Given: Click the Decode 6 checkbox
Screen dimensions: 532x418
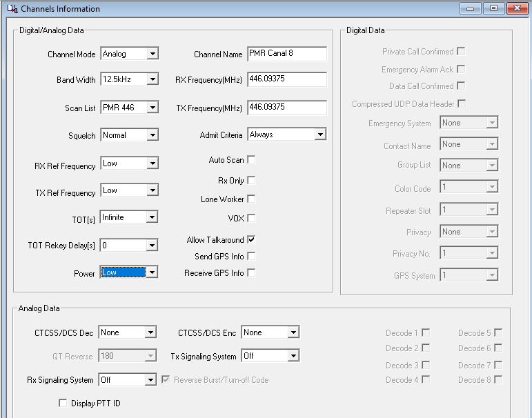Looking at the screenshot, I should [x=498, y=348].
